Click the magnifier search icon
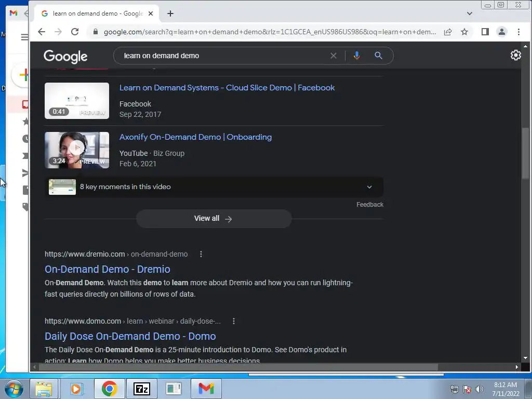Image resolution: width=532 pixels, height=399 pixels. click(378, 56)
